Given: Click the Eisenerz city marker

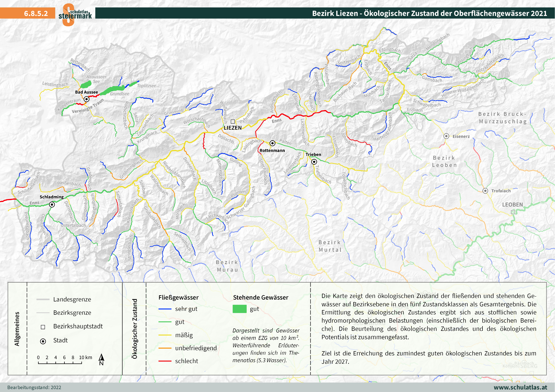Looking at the screenshot, I should click(x=446, y=136).
